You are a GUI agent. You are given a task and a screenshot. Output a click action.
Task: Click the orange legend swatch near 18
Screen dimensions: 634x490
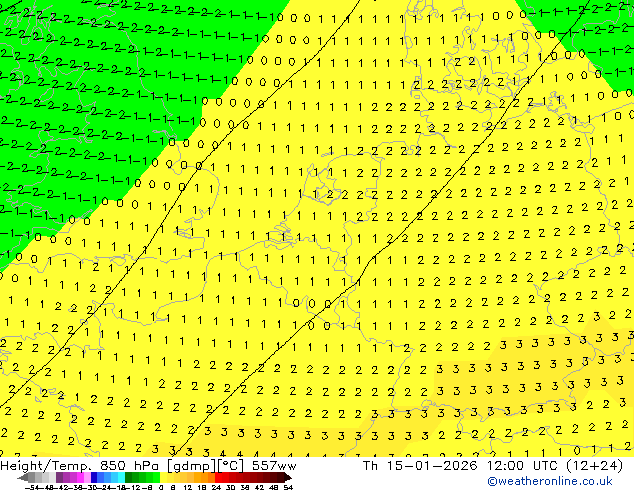click(x=205, y=477)
